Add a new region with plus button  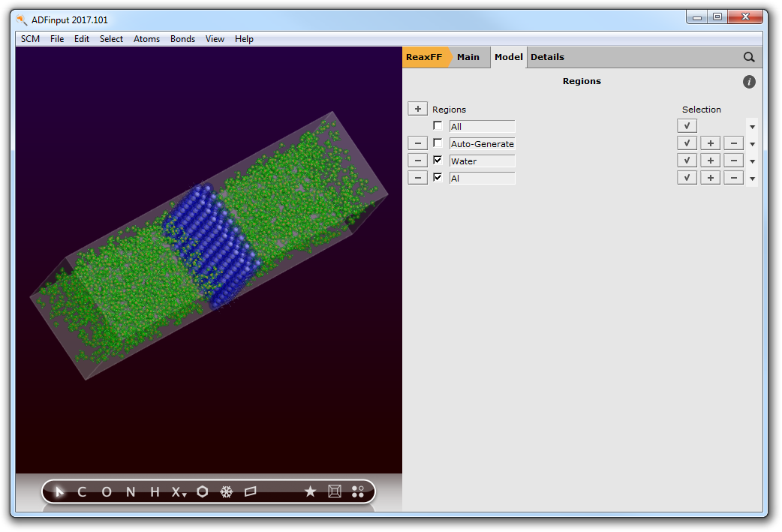(x=418, y=109)
